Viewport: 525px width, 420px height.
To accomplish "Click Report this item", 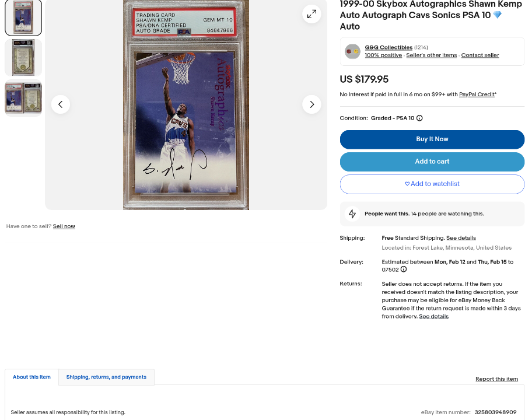I will click(x=496, y=379).
